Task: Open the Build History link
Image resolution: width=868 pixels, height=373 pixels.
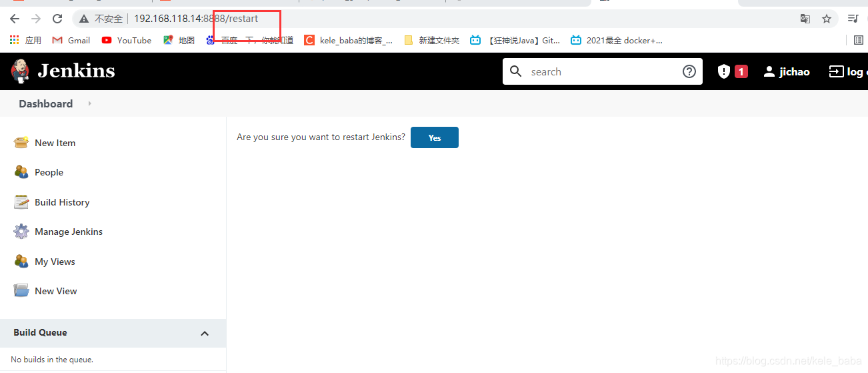Action: 62,202
